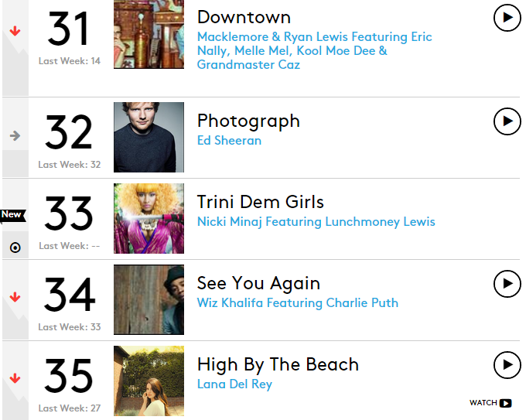Image resolution: width=526 pixels, height=420 pixels.
Task: Click the red down arrow beside 35
Action: coord(15,379)
